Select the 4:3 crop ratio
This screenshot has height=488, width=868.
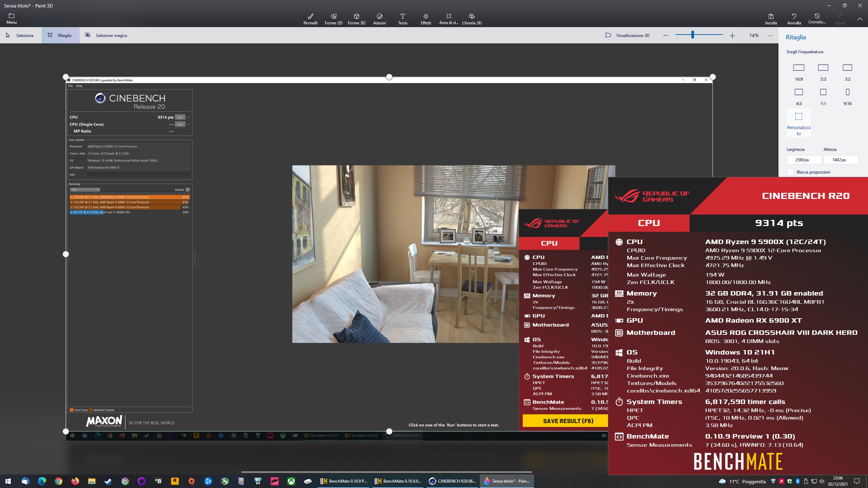point(799,97)
